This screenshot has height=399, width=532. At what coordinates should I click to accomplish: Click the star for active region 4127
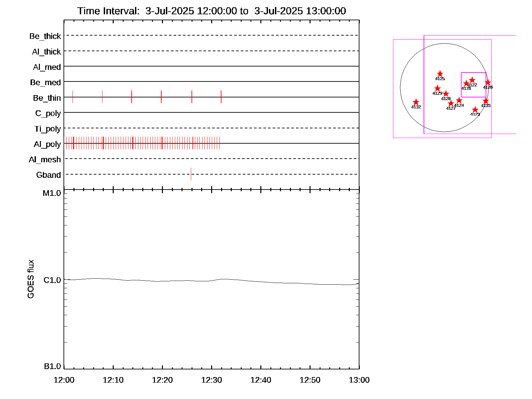click(x=451, y=103)
